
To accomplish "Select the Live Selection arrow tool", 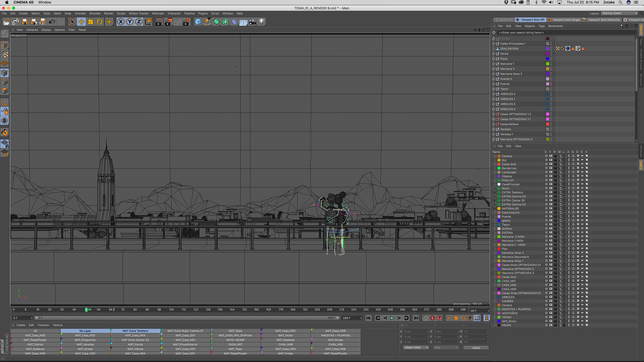I will click(72, 22).
